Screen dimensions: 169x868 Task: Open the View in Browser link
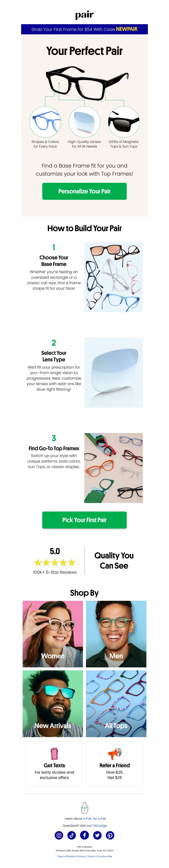pos(66,856)
